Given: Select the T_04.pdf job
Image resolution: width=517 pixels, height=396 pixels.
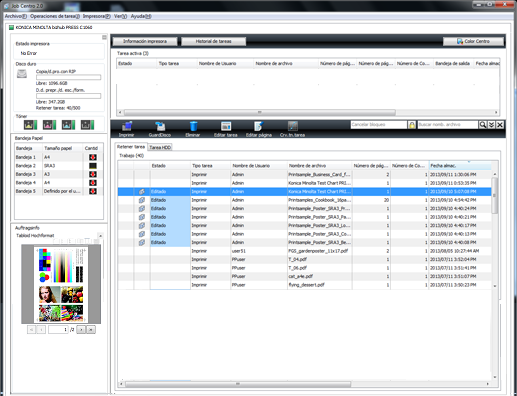Looking at the screenshot, I should point(304,259).
